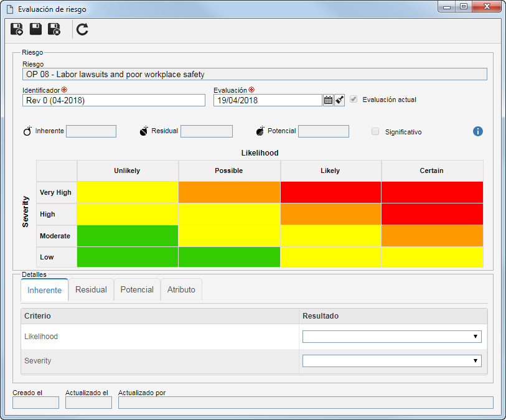Click the Moderate row header
This screenshot has width=506, height=420.
tap(57, 236)
